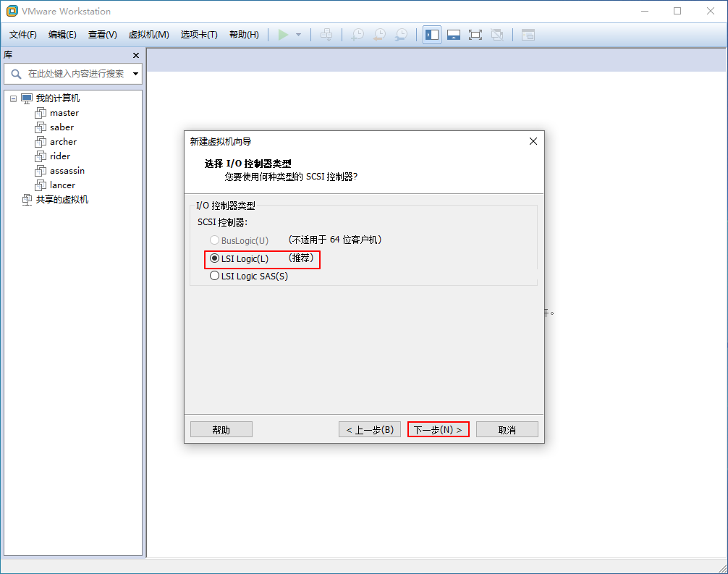Viewport: 728px width, 574px height.
Task: Click the revert to snapshot icon
Action: tap(379, 35)
